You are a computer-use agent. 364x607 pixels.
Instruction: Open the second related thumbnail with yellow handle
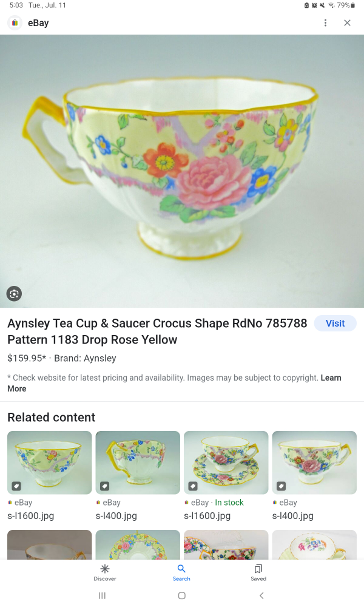coord(138,463)
